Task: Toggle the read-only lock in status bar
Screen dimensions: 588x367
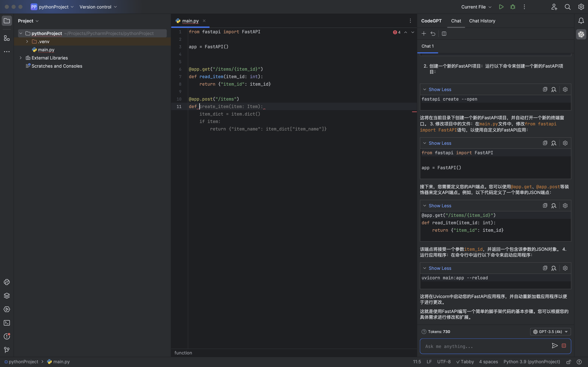Action: click(569, 362)
